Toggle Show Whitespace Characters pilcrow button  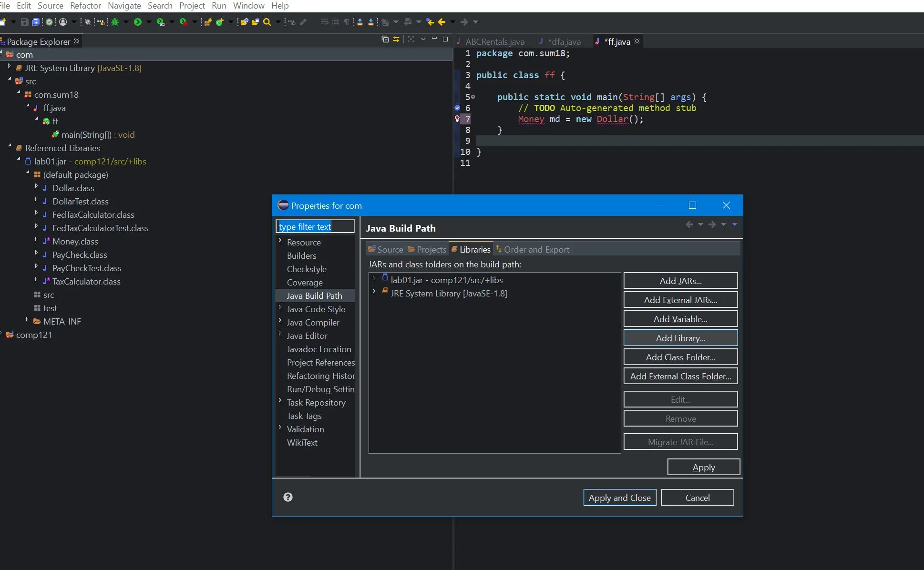point(347,22)
